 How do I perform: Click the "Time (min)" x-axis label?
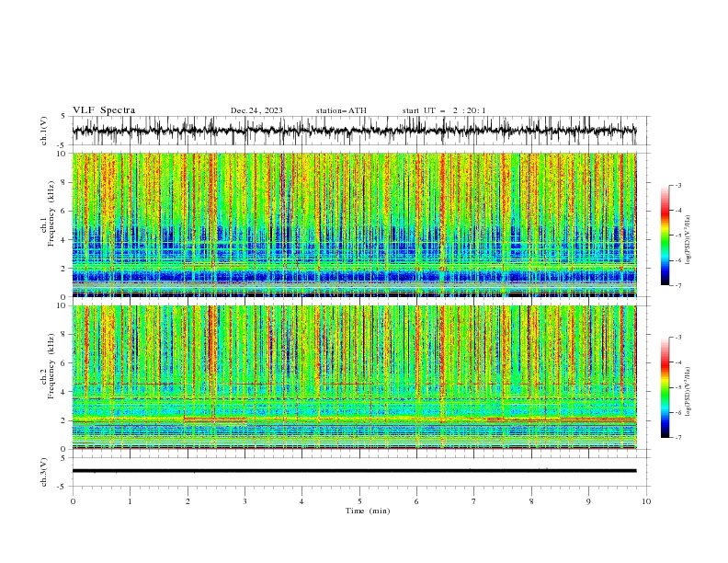click(368, 511)
